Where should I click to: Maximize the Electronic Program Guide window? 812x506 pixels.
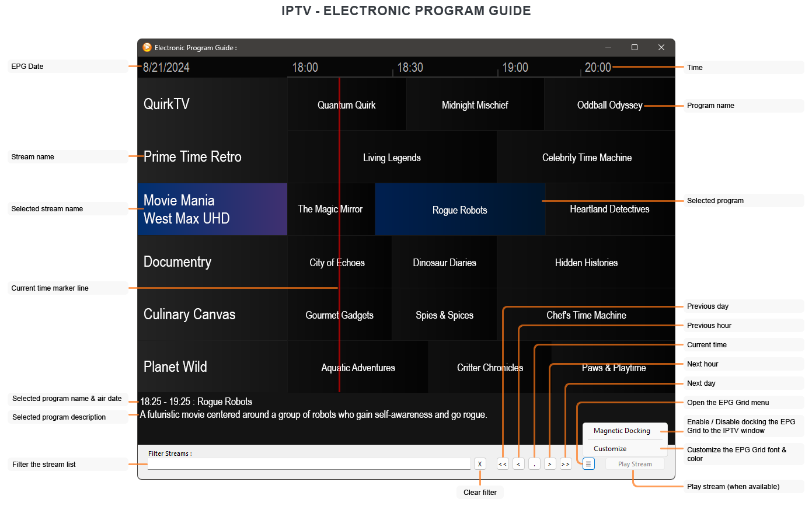pos(635,48)
